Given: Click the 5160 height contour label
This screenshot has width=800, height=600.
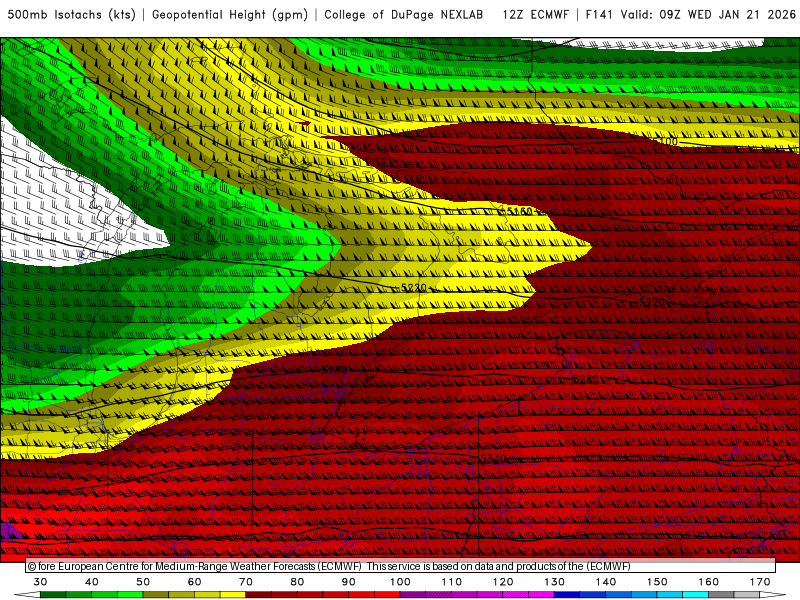Looking at the screenshot, I should (519, 211).
